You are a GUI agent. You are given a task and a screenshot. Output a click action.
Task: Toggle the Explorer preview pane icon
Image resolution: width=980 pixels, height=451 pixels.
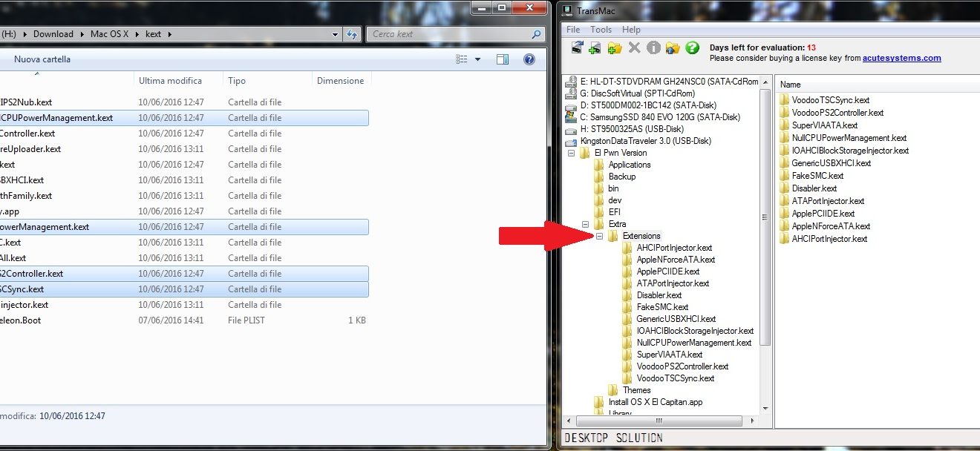pyautogui.click(x=503, y=59)
